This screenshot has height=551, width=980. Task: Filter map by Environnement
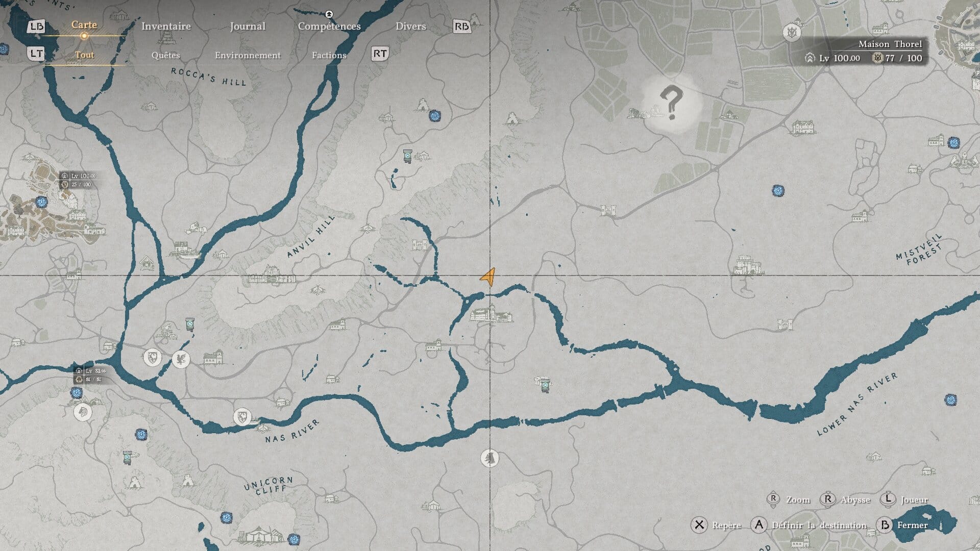(x=248, y=55)
